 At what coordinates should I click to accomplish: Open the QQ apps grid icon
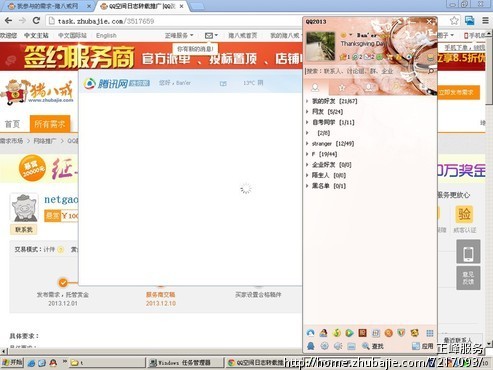coord(430,333)
